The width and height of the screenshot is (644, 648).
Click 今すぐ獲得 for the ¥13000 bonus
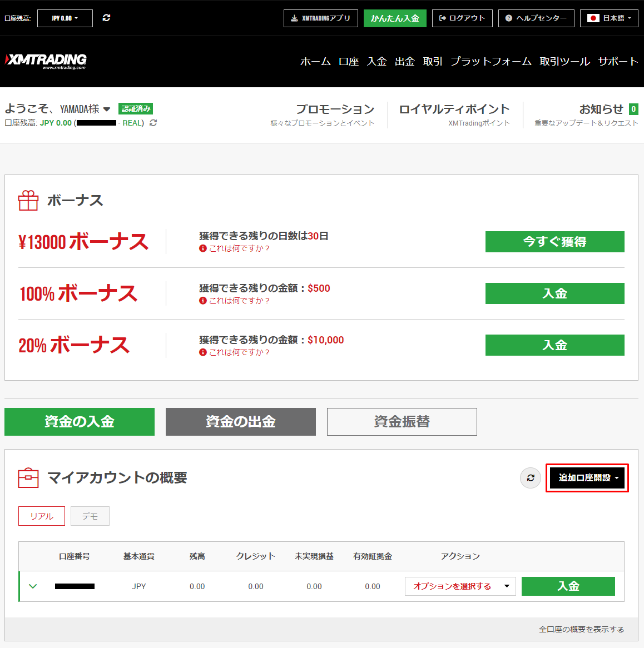[554, 242]
